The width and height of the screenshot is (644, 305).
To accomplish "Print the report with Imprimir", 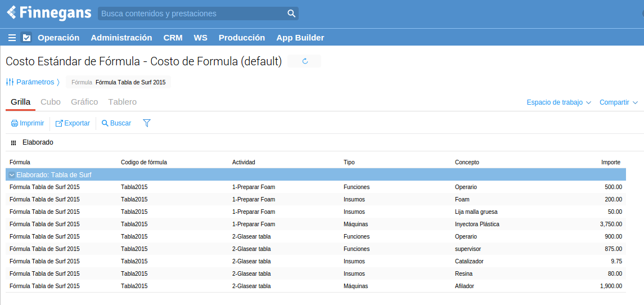I will [x=28, y=123].
